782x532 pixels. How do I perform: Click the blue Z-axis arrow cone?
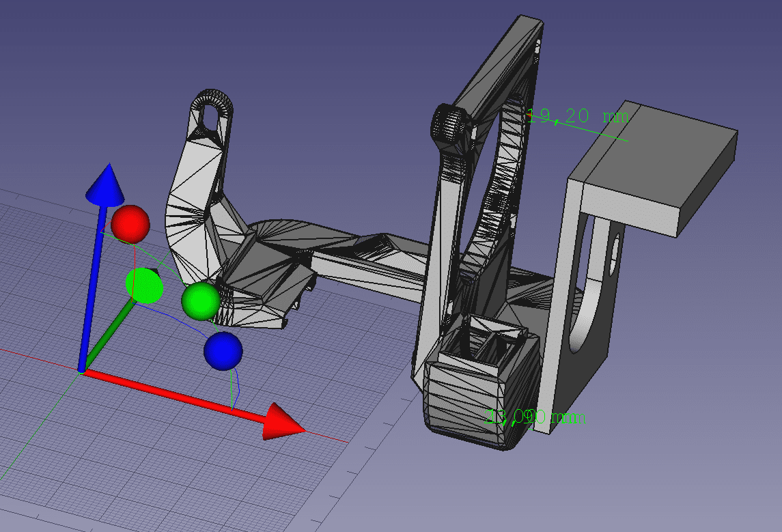pos(106,184)
